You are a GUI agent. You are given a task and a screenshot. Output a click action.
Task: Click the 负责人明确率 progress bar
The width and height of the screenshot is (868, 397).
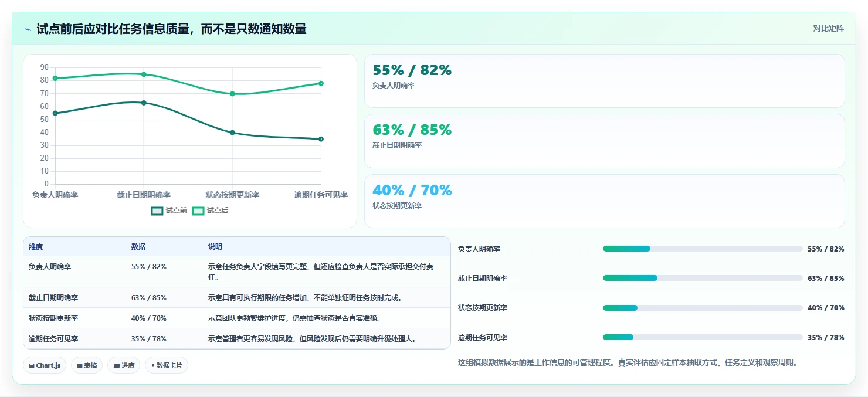point(703,249)
